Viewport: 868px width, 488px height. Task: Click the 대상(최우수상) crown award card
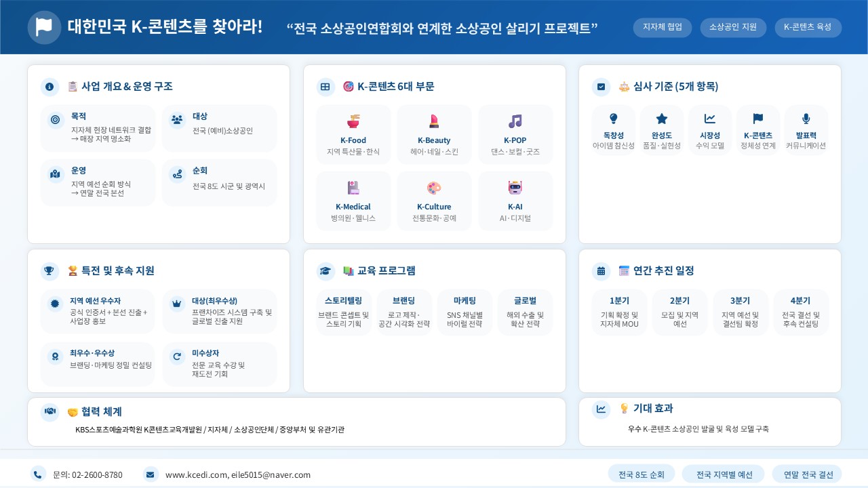220,312
